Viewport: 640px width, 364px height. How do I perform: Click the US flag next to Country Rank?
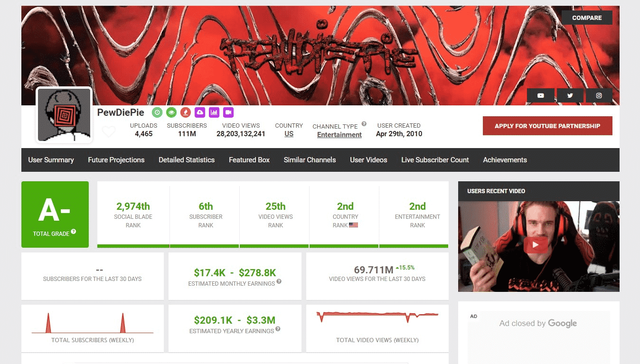(353, 225)
